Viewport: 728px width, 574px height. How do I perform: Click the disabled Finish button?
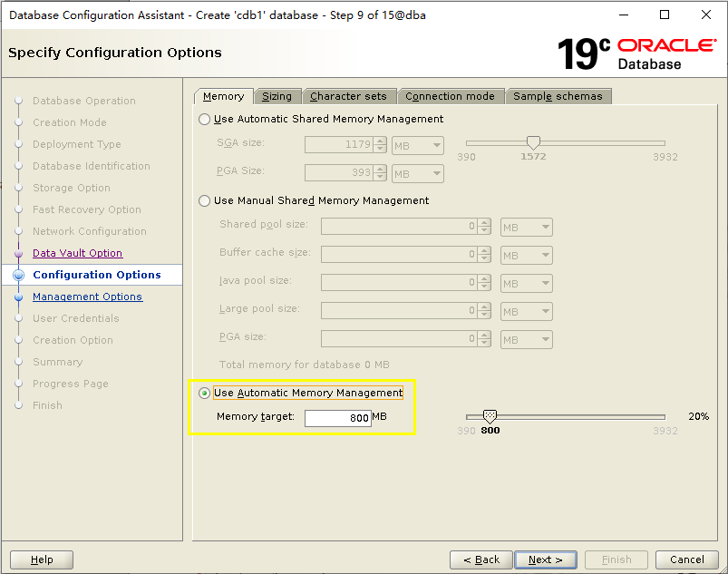[616, 559]
